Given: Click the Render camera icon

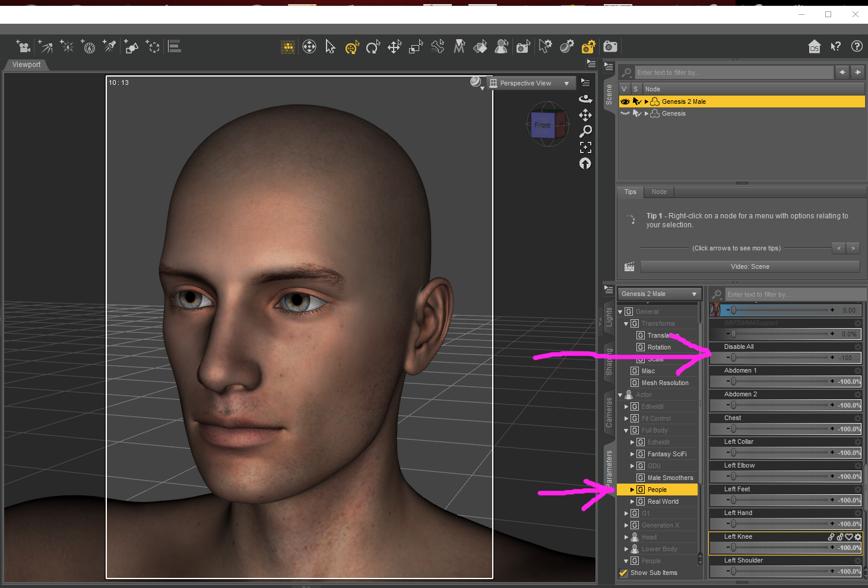Looking at the screenshot, I should coord(610,47).
